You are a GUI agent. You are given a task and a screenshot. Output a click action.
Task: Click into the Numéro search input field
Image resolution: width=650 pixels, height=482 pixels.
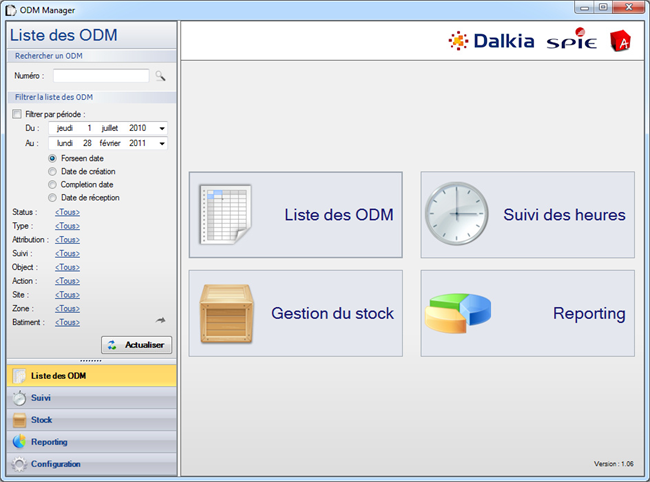tap(100, 76)
